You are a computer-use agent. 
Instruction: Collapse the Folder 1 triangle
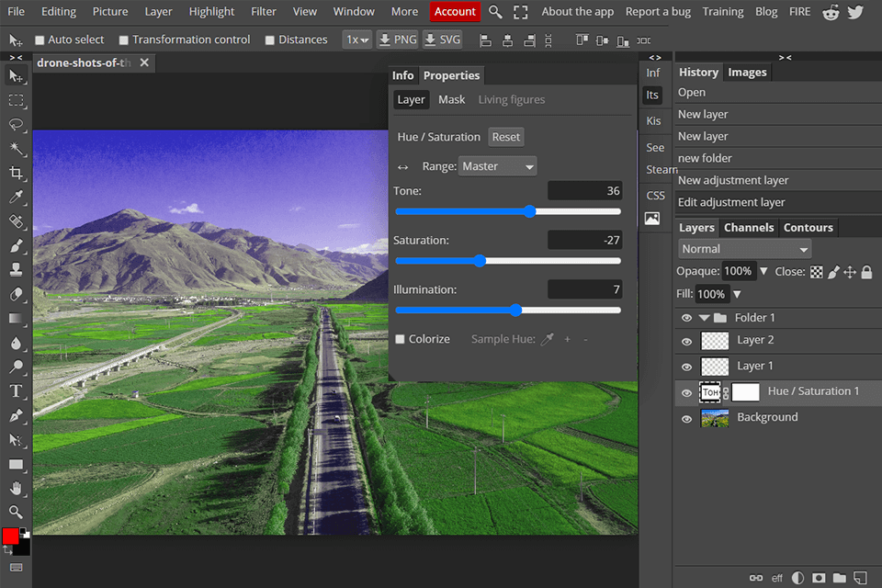tap(705, 318)
